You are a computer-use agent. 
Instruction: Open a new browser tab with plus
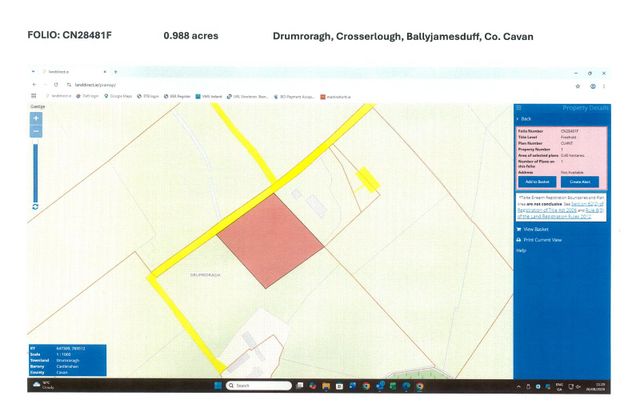coord(116,72)
